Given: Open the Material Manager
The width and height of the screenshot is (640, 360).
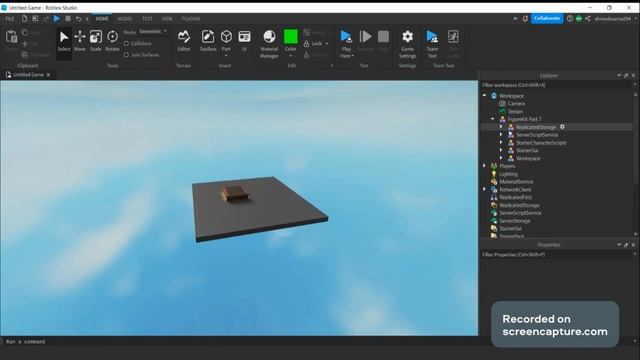Looking at the screenshot, I should point(269,44).
